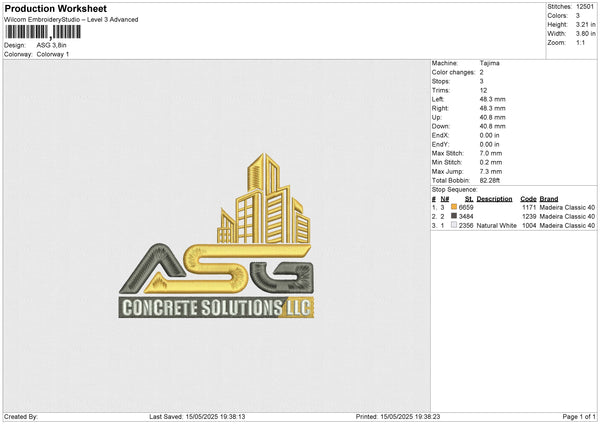This screenshot has width=600, height=424.
Task: Click the Trims value 12
Action: coord(483,90)
